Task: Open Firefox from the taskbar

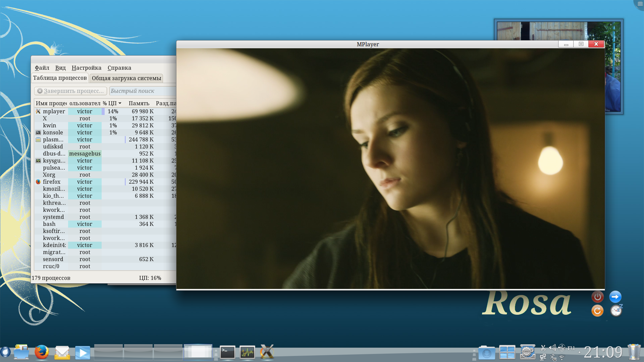Action: (42, 352)
